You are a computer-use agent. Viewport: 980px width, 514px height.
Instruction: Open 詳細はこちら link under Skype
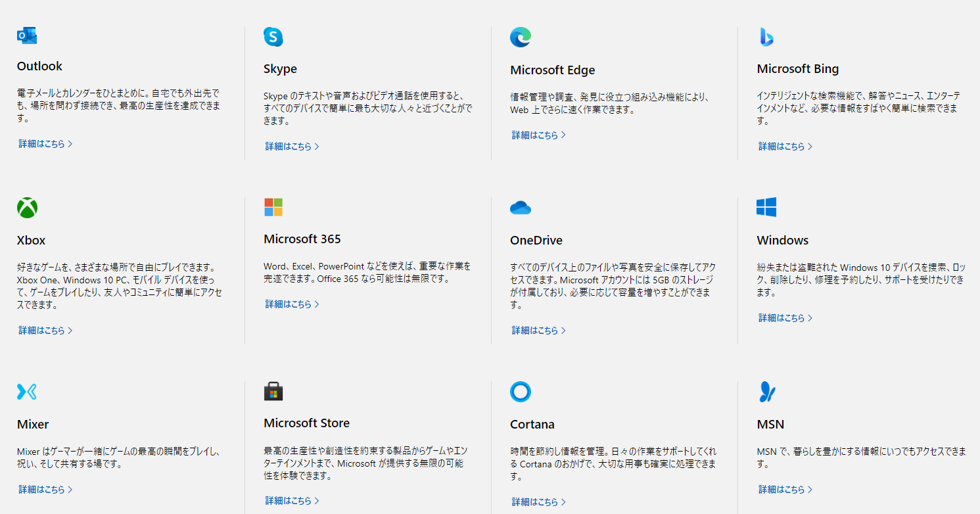click(292, 146)
